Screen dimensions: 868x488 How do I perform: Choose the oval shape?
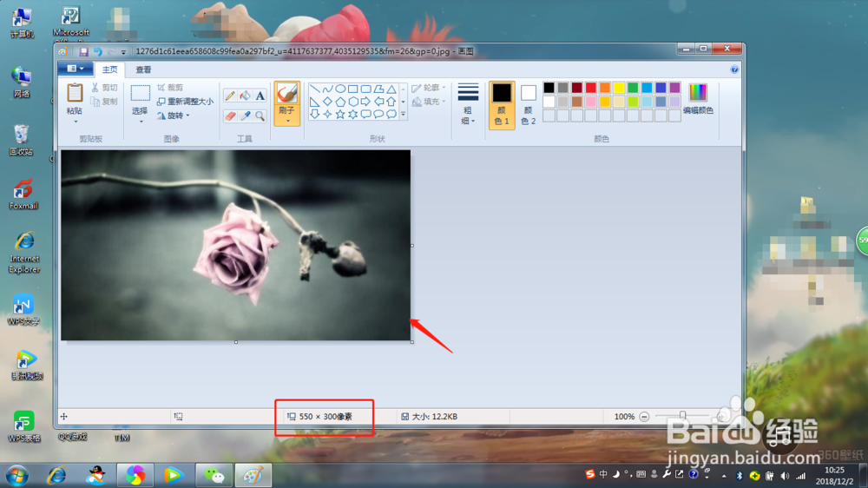click(340, 89)
